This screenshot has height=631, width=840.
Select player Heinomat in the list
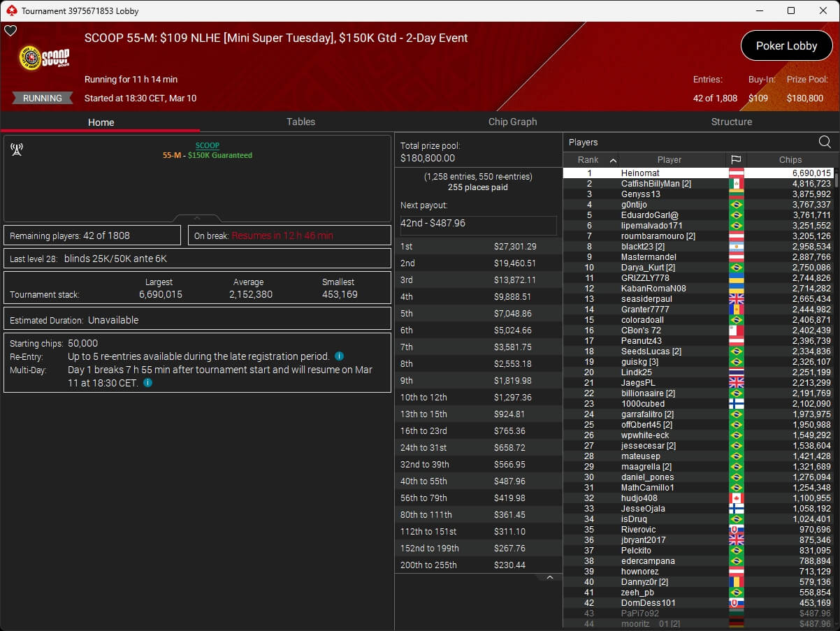639,173
